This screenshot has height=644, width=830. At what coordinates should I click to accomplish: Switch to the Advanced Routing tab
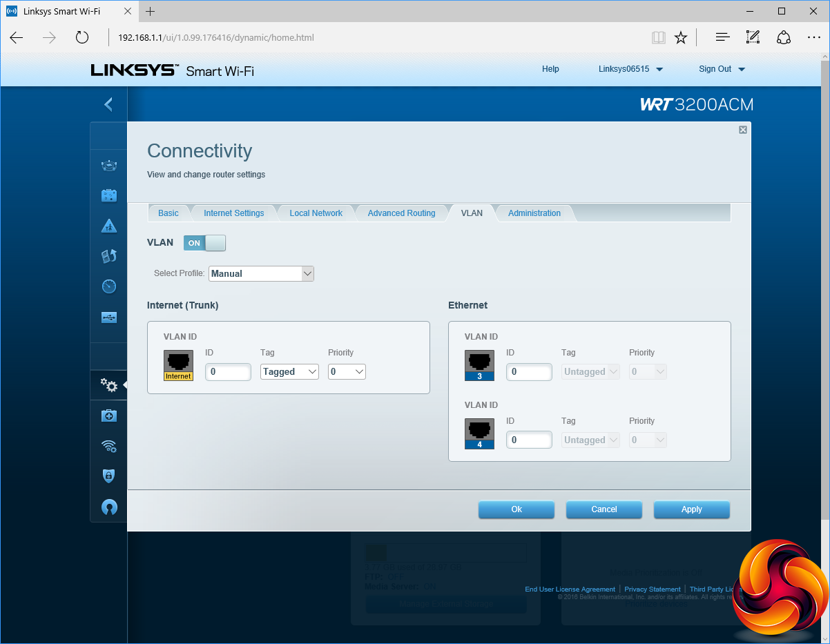point(401,213)
